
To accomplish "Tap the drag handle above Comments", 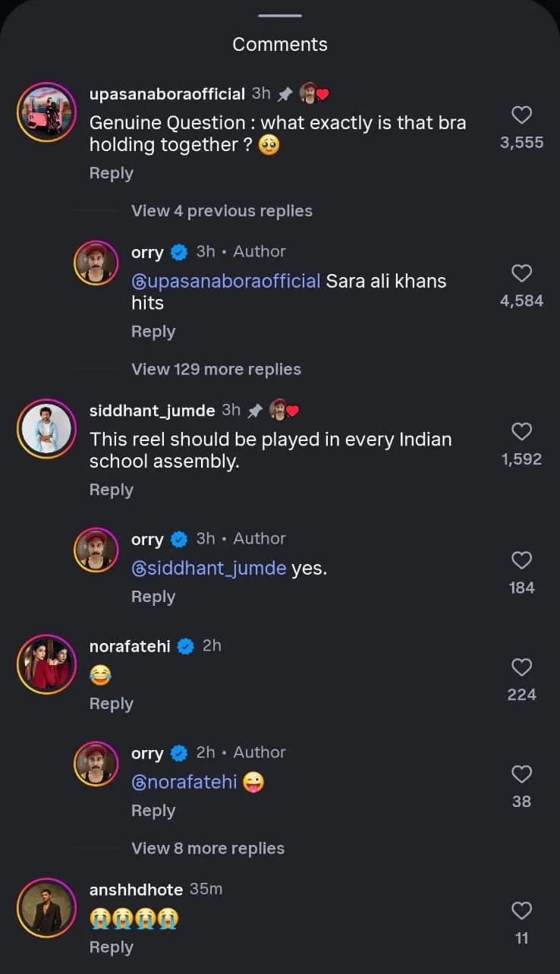I will pos(280,15).
